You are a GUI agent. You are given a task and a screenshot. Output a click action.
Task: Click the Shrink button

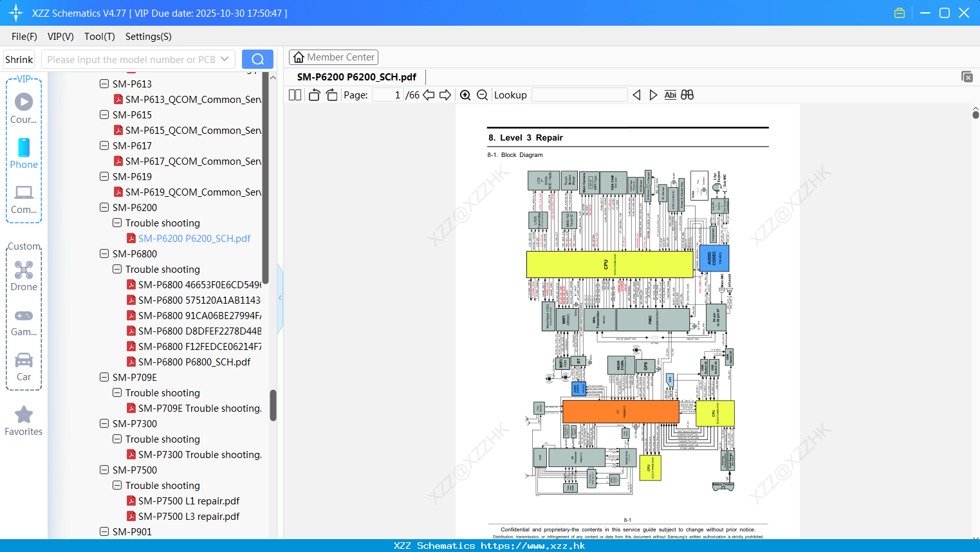tap(19, 59)
